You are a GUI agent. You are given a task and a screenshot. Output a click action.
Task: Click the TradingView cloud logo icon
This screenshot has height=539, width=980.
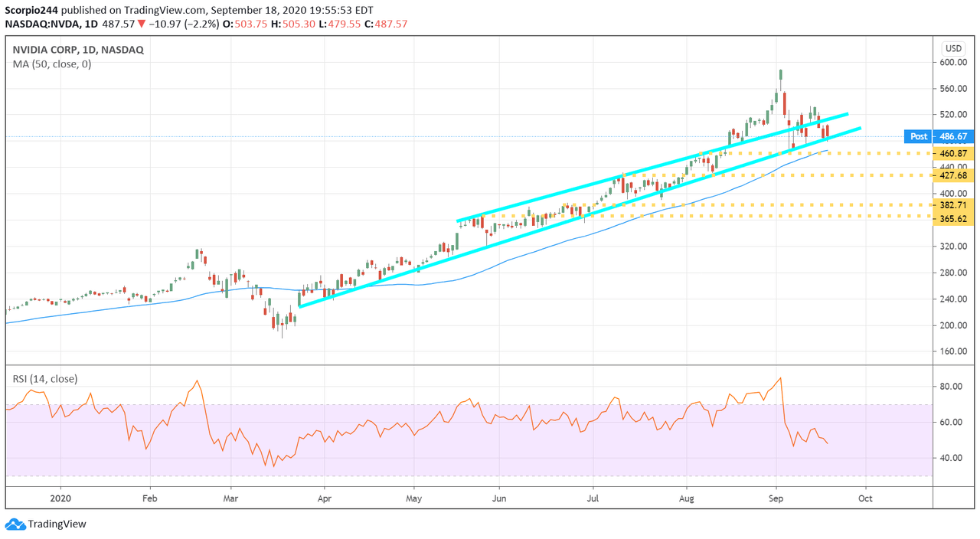click(x=15, y=524)
